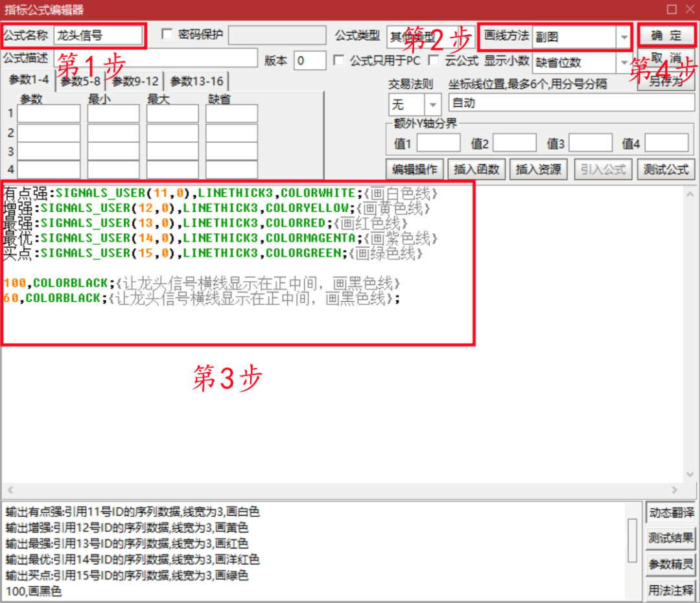Click the 测试公式 button
The width and height of the screenshot is (700, 603).
[x=666, y=170]
